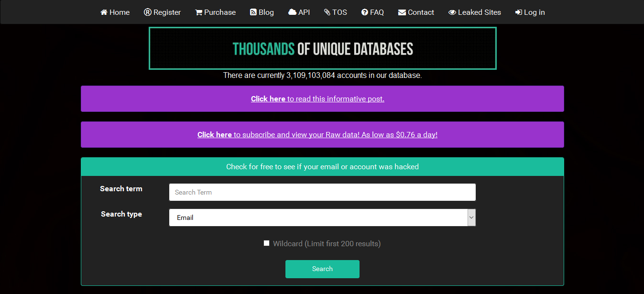Enable the Wildcard checkbox
The image size is (644, 294).
266,243
